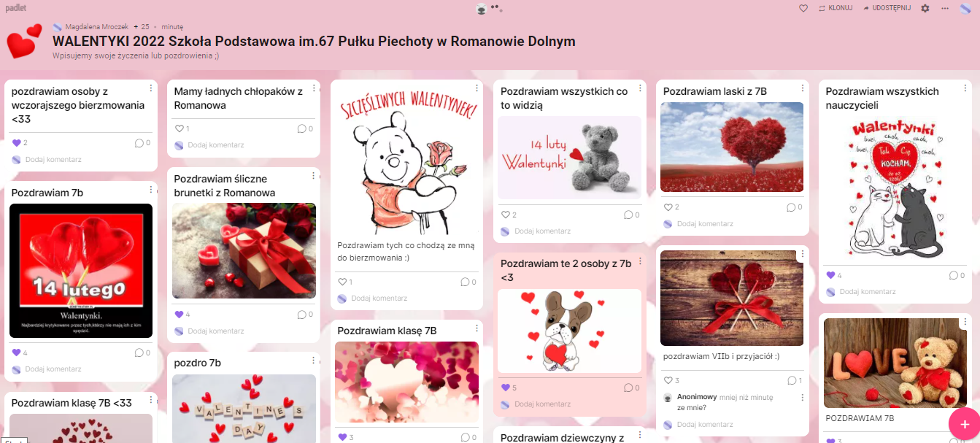Open the padlet settings gear
Screen dimensions: 980x443
point(925,8)
